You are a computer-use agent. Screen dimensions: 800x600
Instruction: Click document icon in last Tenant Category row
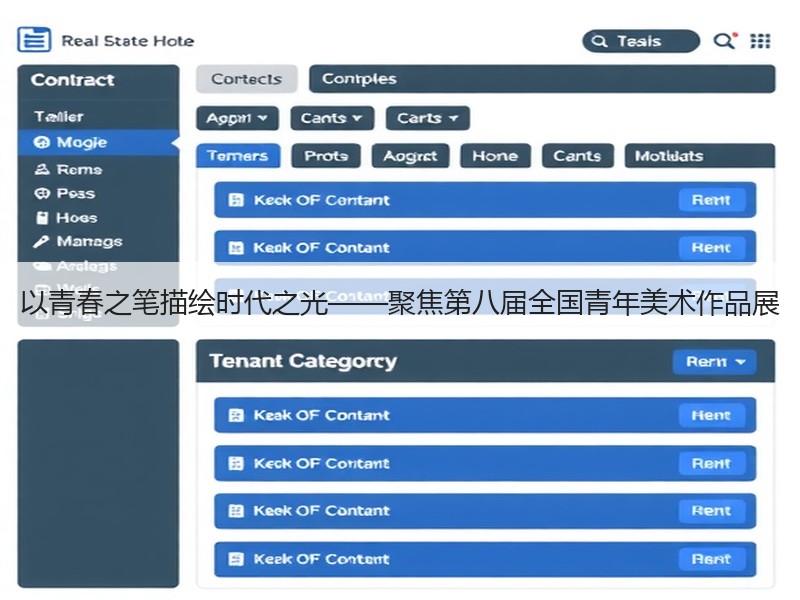[x=236, y=559]
